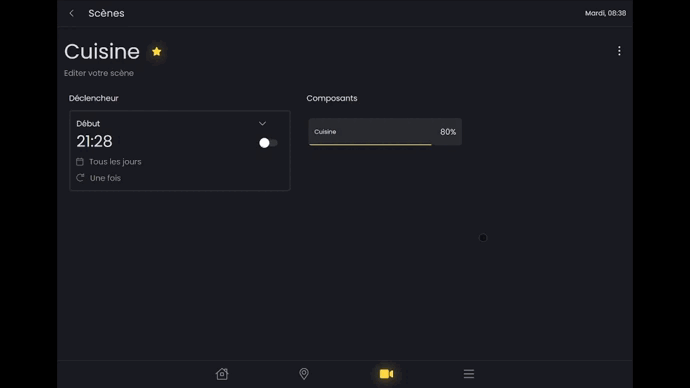
Task: Go back using the left arrow
Action: 71,13
